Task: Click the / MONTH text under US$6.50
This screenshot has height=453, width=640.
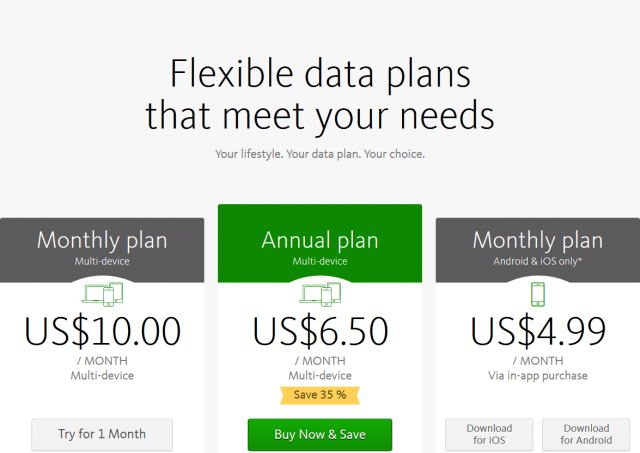Action: [x=320, y=361]
